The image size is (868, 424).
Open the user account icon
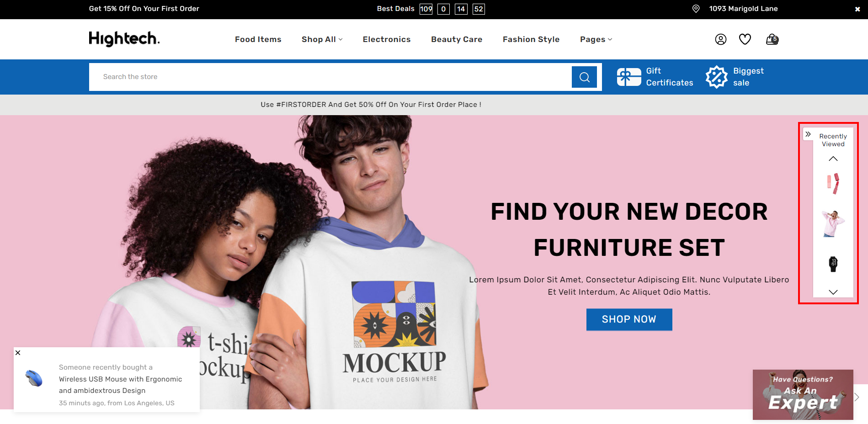[720, 39]
